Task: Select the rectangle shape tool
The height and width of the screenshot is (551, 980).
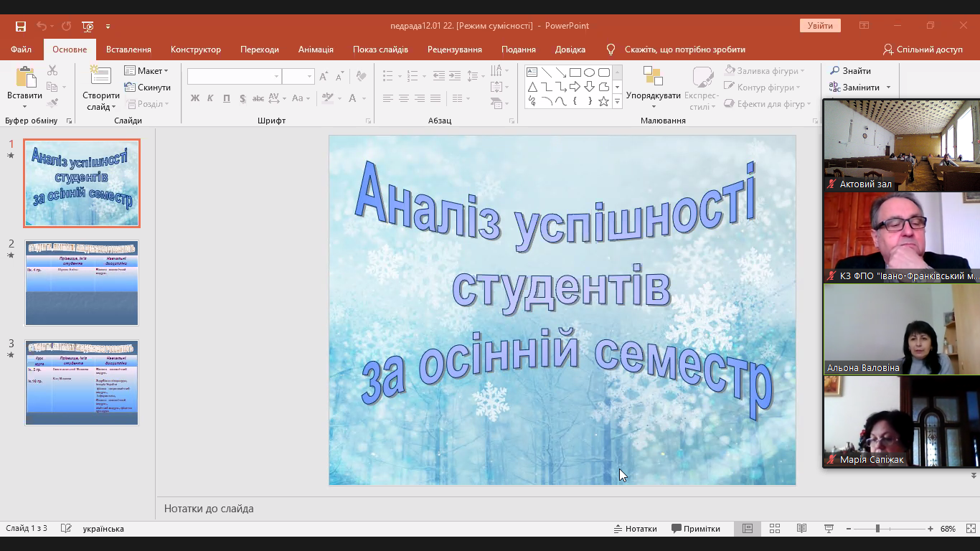Action: coord(575,72)
